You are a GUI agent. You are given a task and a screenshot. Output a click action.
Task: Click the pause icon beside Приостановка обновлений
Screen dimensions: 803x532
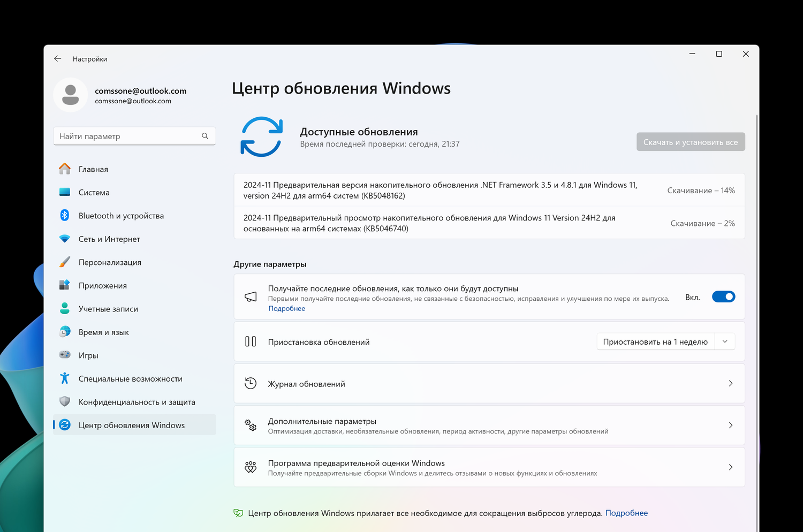(251, 341)
